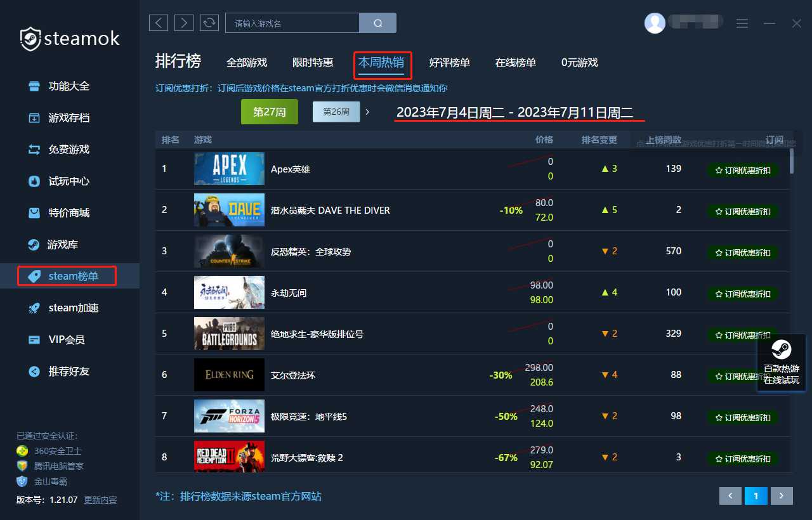Click the 360安全卫士 certification icon

coord(22,451)
